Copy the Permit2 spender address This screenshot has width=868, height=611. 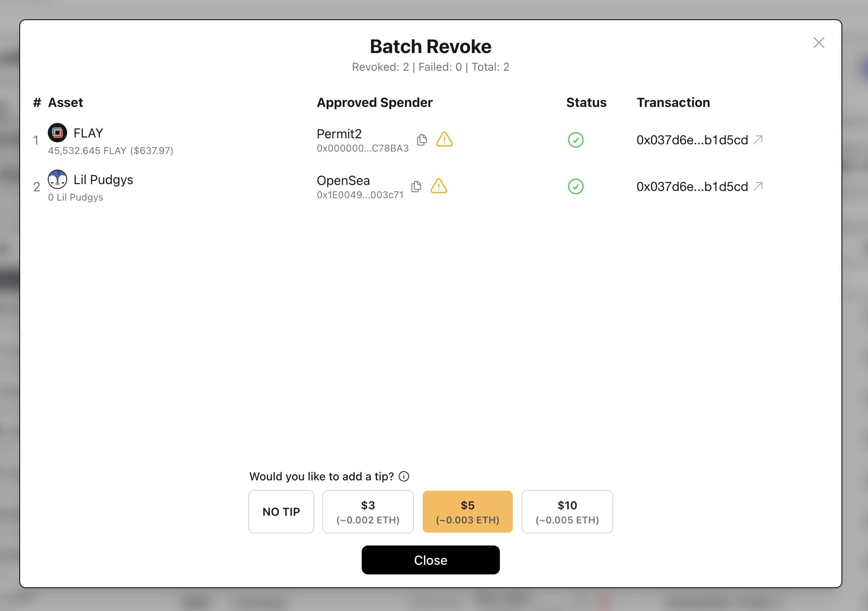click(x=422, y=139)
